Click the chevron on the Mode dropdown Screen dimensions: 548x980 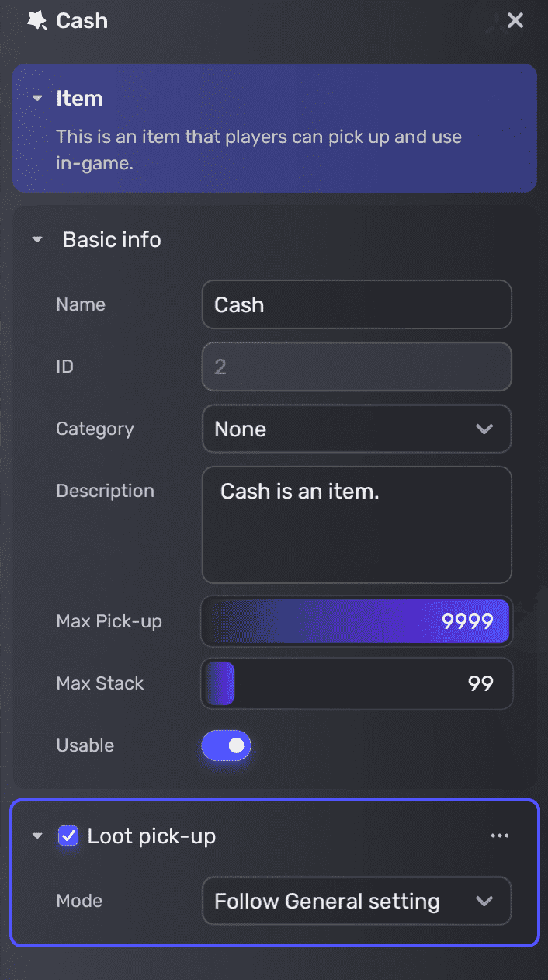coord(485,901)
